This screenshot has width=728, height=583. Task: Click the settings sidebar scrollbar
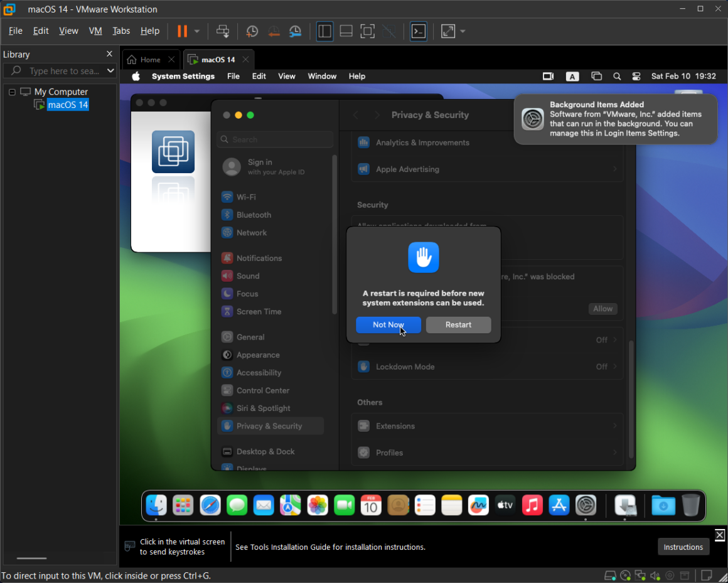(335, 235)
